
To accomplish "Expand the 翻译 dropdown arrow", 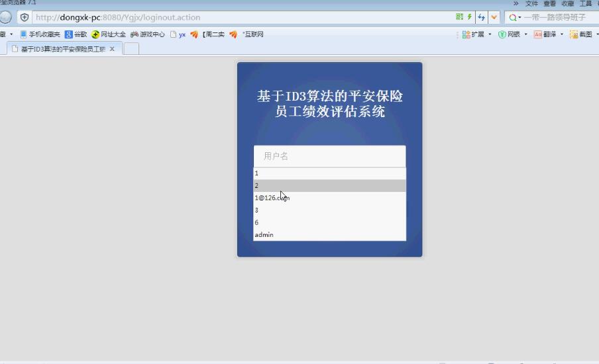I will [562, 34].
